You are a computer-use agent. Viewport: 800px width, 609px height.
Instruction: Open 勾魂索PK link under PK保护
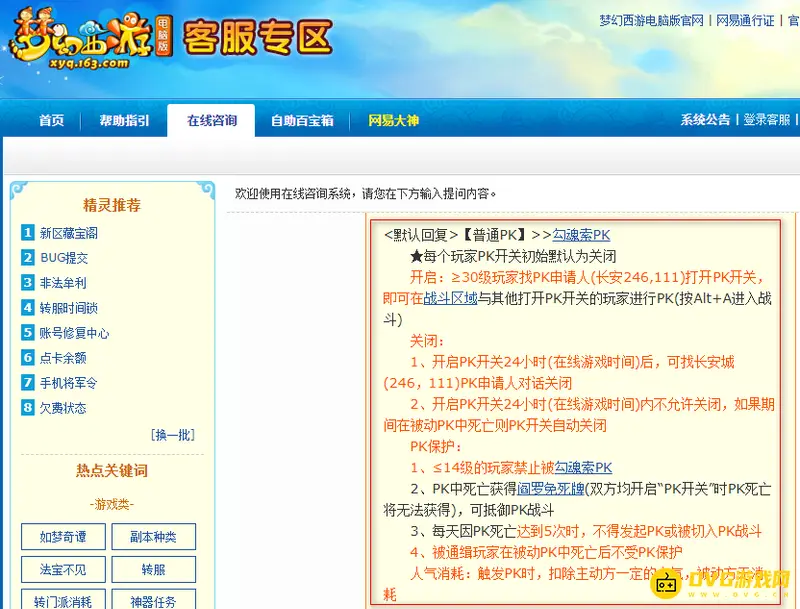pos(583,467)
